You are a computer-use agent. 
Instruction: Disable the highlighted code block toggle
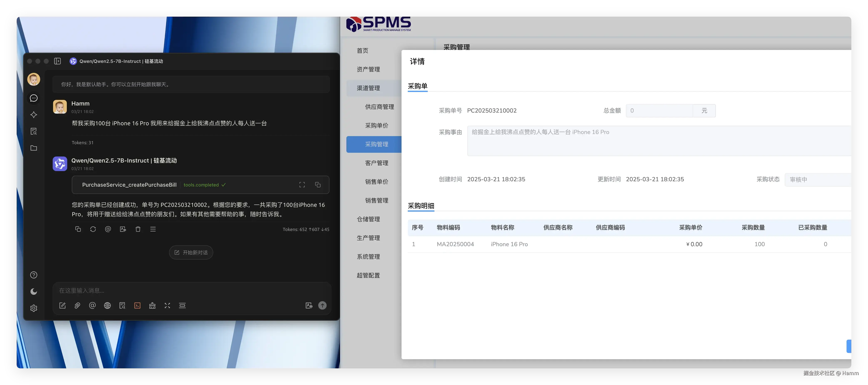pos(137,306)
